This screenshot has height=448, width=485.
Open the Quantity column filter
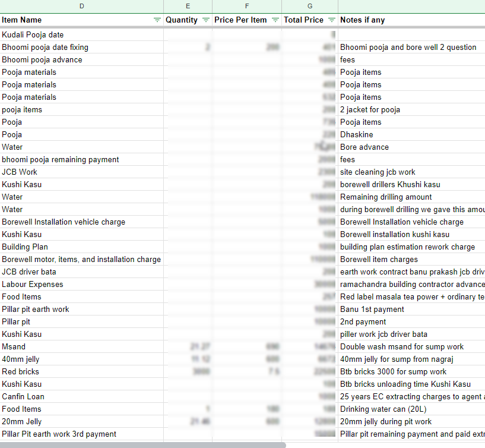point(205,20)
